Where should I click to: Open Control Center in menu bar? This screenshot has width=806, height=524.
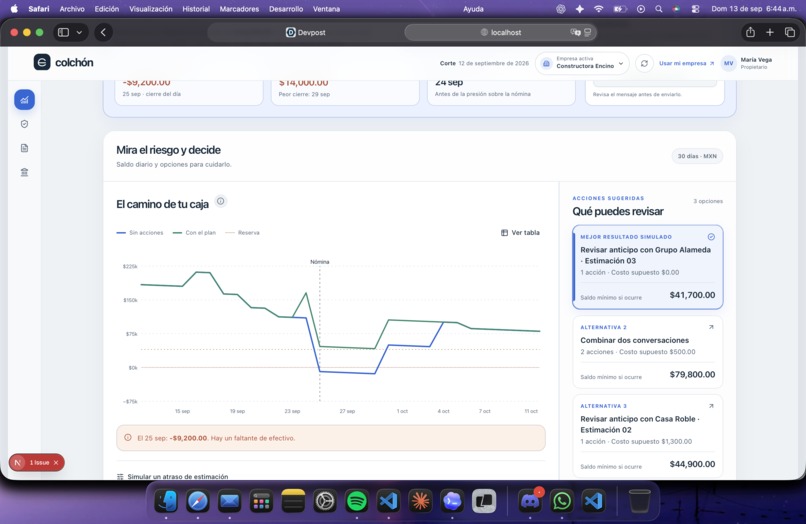point(695,9)
